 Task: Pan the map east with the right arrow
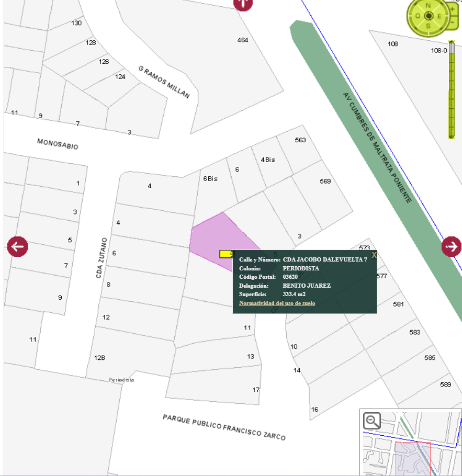coord(452,246)
